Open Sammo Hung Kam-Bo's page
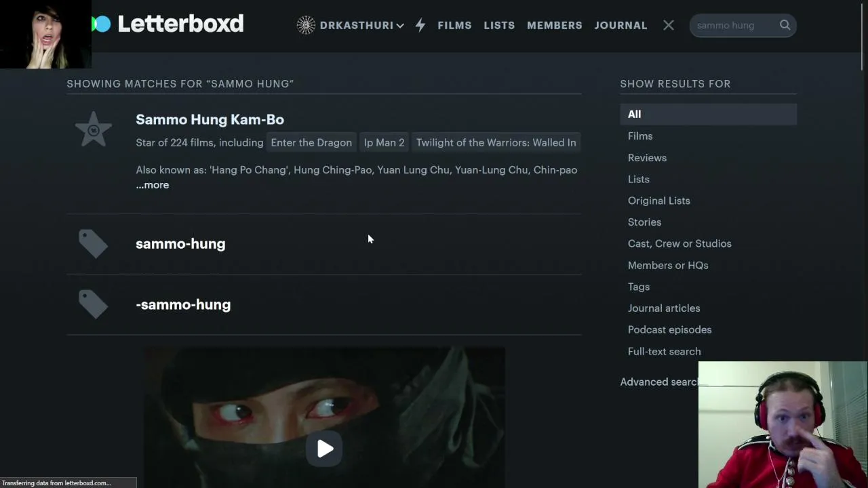Viewport: 868px width, 488px height. 210,119
